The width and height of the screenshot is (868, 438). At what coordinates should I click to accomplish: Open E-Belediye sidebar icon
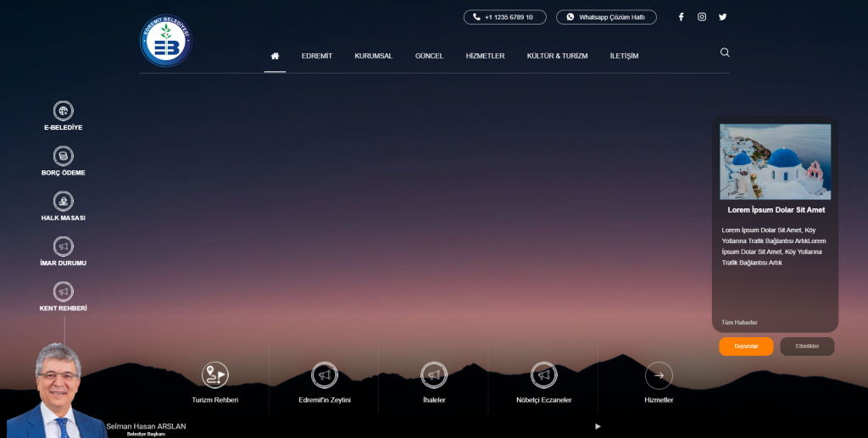64,111
